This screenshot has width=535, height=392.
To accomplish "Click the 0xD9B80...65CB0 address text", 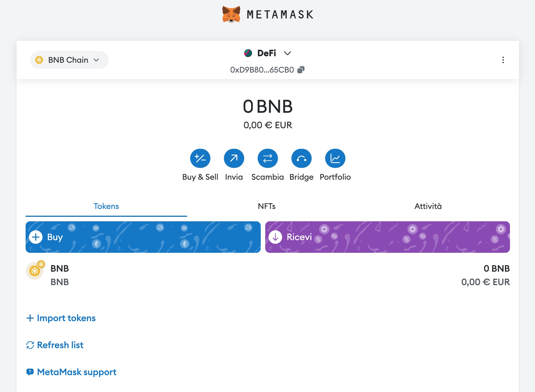I will (262, 70).
